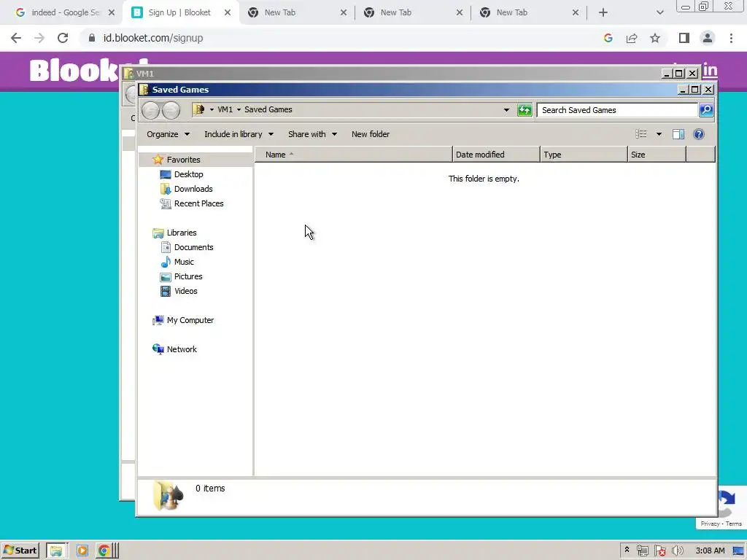
Task: Click the green refresh icon beside address bar
Action: pyautogui.click(x=525, y=110)
